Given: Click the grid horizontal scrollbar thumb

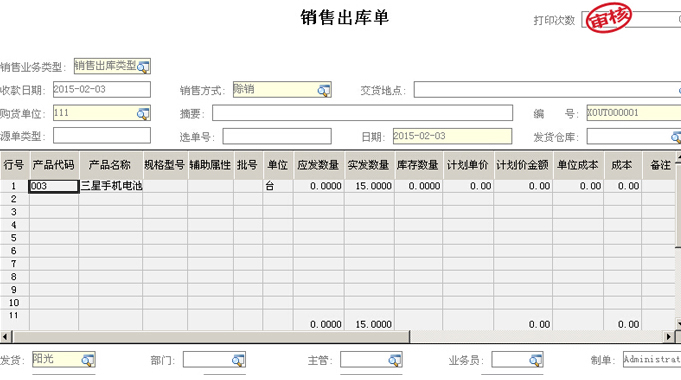Looking at the screenshot, I should pos(211,337).
